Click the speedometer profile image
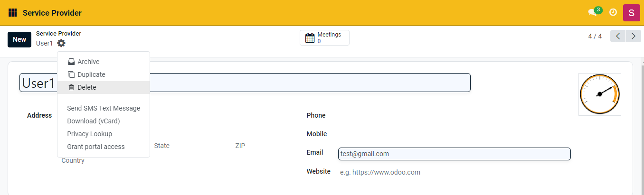Viewport: 644px width, 195px height. (x=599, y=94)
